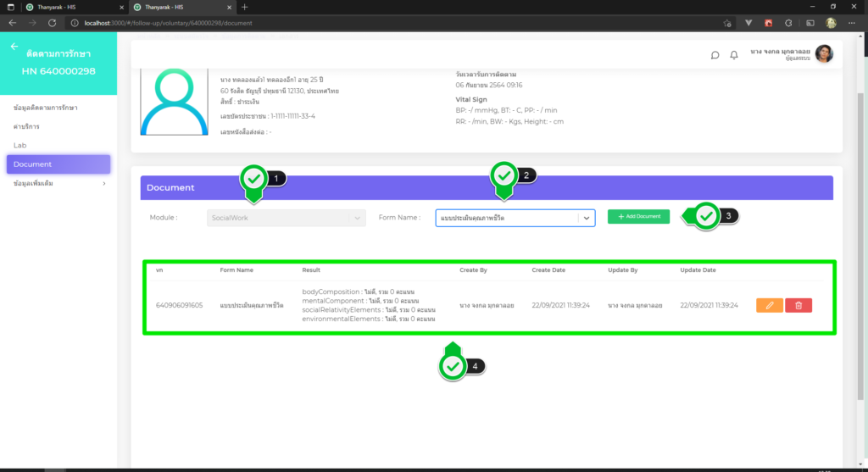Click the patient avatar placeholder image
This screenshot has width=868, height=472.
click(174, 102)
